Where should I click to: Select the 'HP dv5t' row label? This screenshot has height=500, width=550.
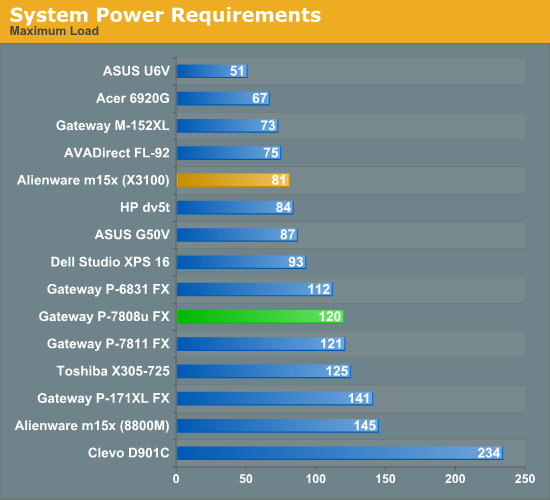145,207
